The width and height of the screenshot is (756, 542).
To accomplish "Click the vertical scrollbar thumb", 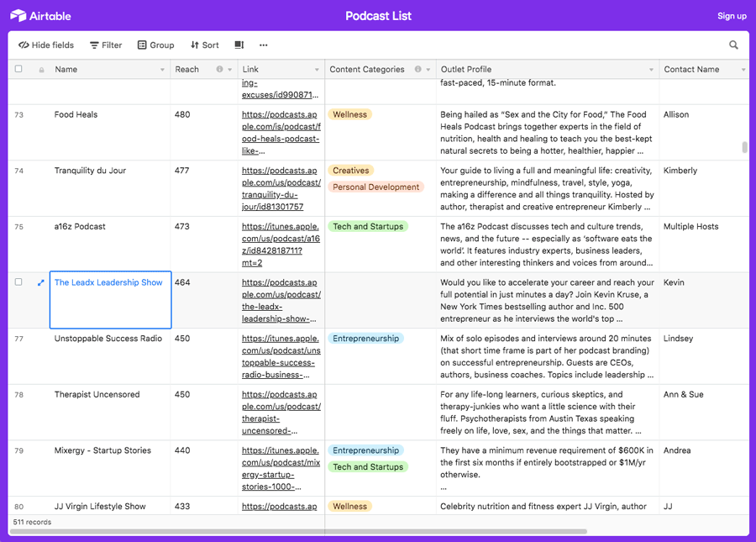I will click(x=744, y=147).
